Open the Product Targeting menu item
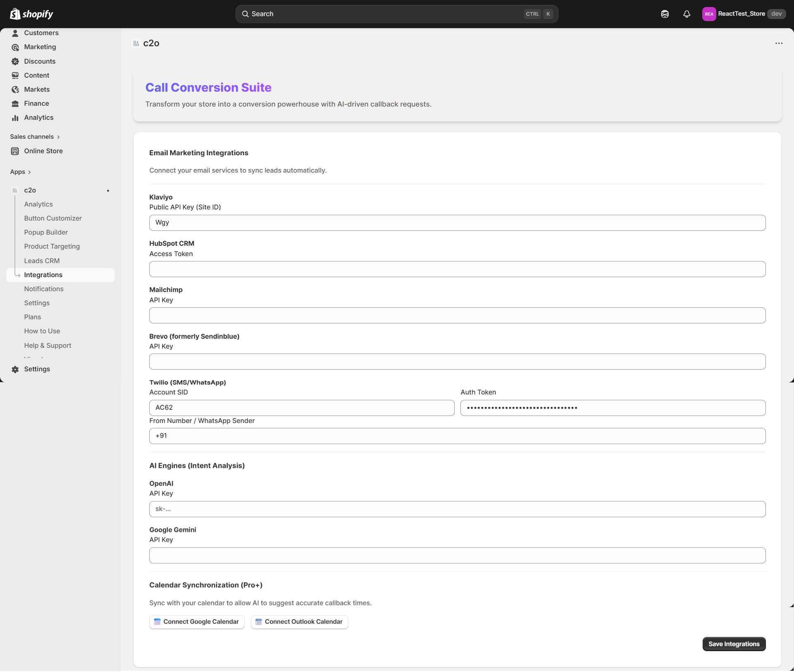 point(52,247)
